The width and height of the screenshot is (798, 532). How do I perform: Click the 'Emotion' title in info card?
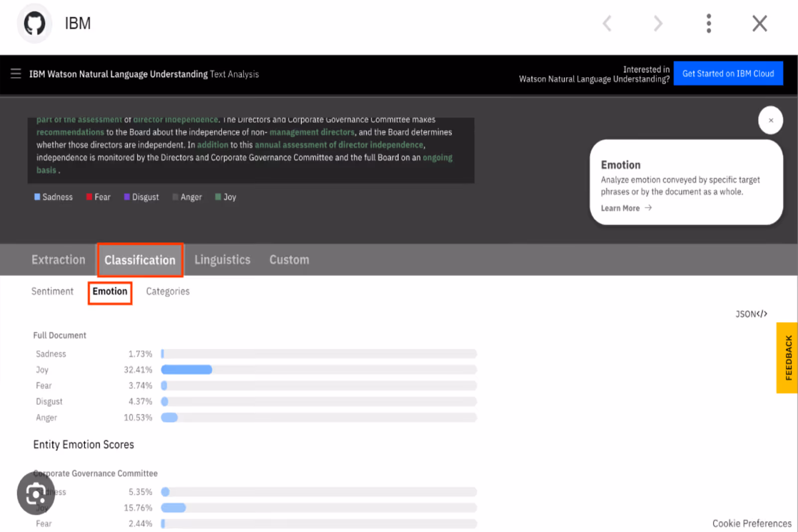tap(620, 165)
